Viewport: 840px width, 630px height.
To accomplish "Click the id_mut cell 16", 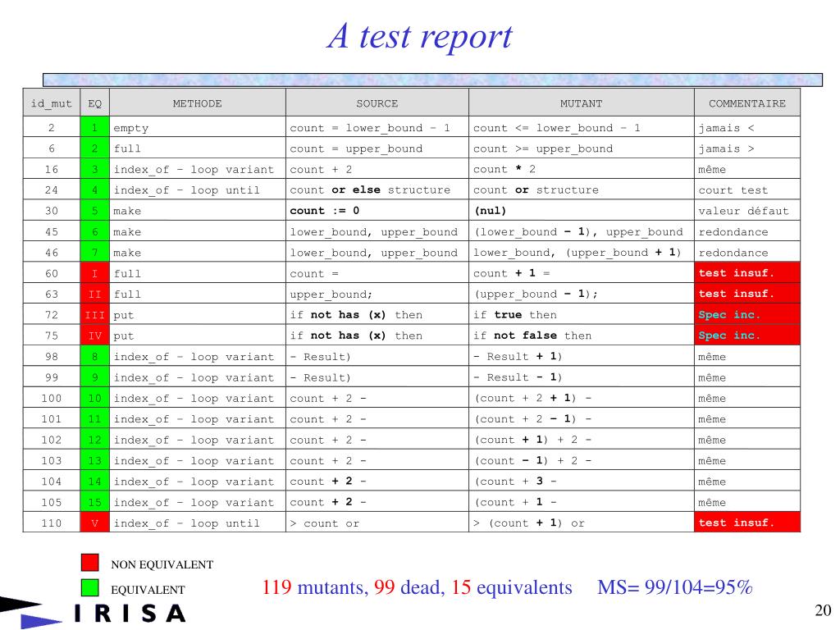I will pyautogui.click(x=52, y=169).
